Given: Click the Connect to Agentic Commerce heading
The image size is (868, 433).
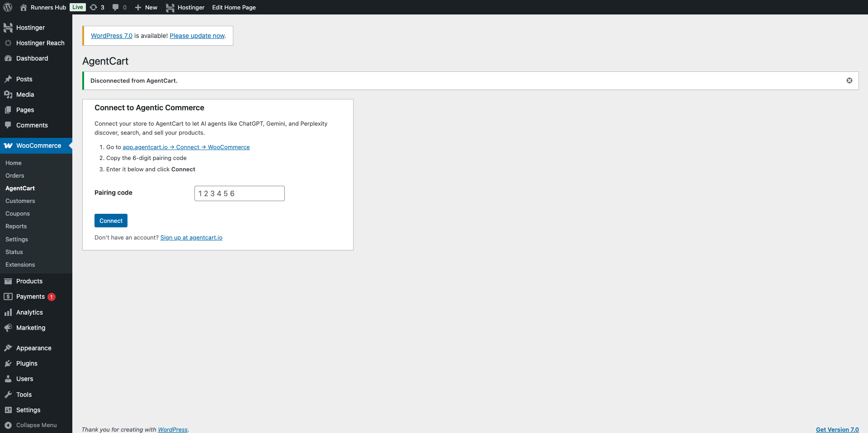Looking at the screenshot, I should pos(149,108).
